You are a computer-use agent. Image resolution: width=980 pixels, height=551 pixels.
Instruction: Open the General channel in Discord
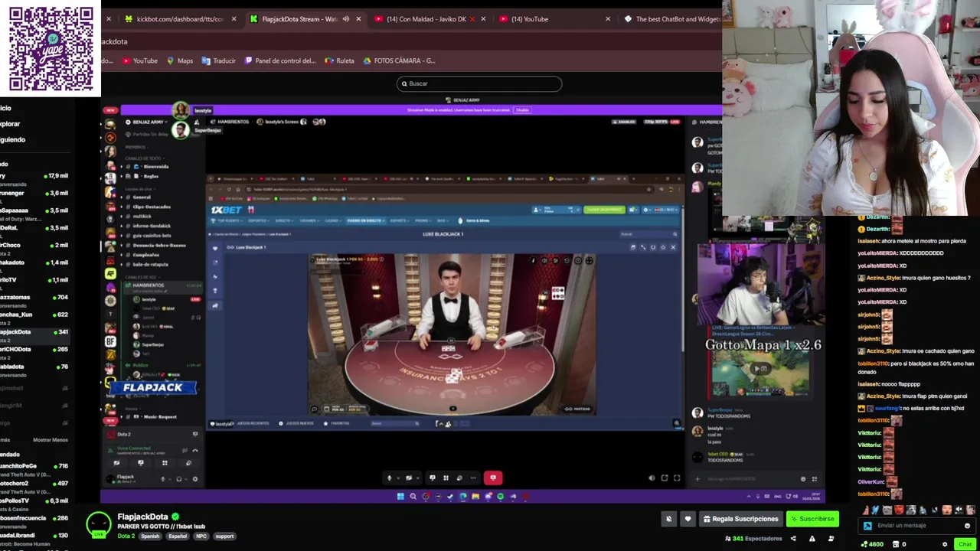(142, 197)
